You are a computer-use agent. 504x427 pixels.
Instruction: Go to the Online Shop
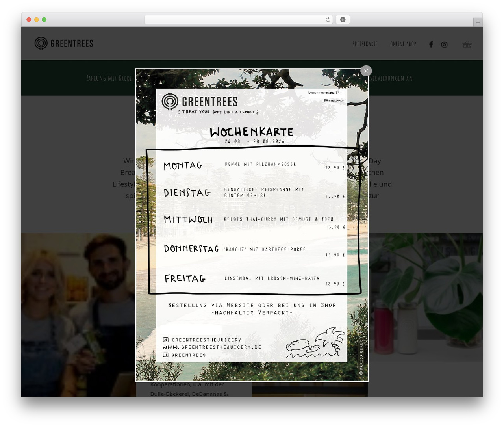[x=403, y=44]
